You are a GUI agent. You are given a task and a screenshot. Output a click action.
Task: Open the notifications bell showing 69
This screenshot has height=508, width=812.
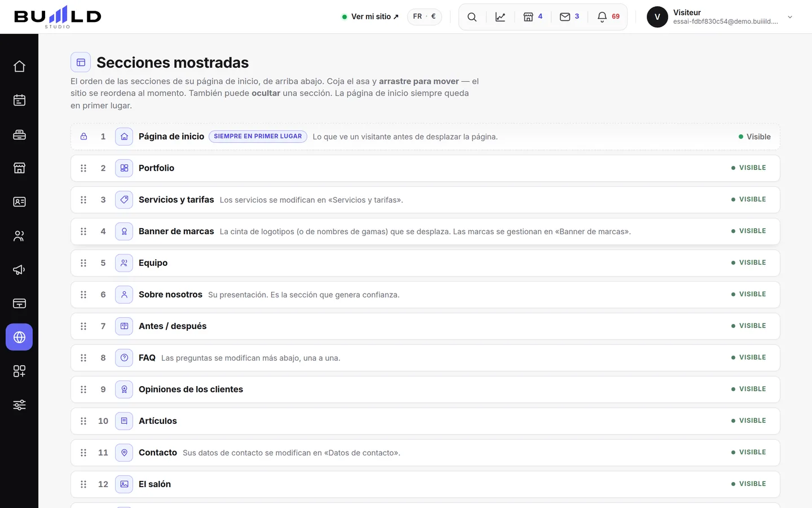pyautogui.click(x=608, y=17)
